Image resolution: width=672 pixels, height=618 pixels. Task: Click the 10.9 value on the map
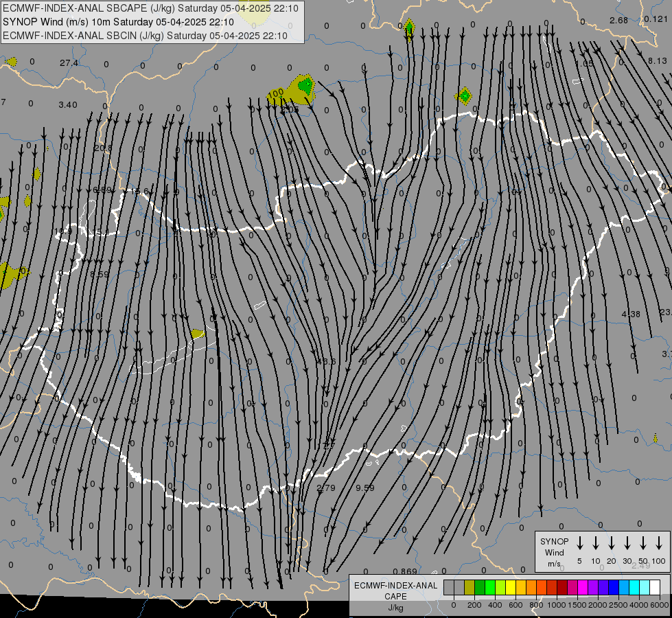coord(63,231)
